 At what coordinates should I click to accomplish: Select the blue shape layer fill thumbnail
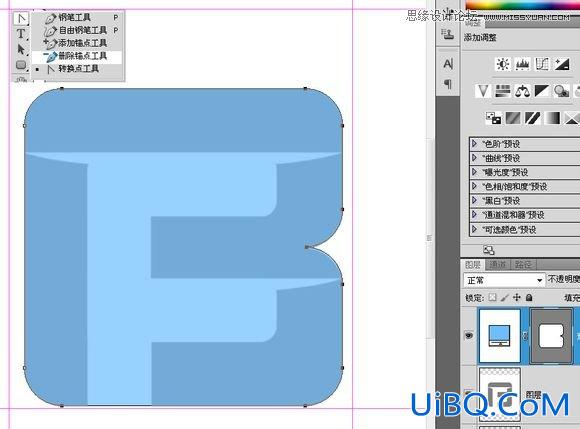click(x=499, y=336)
